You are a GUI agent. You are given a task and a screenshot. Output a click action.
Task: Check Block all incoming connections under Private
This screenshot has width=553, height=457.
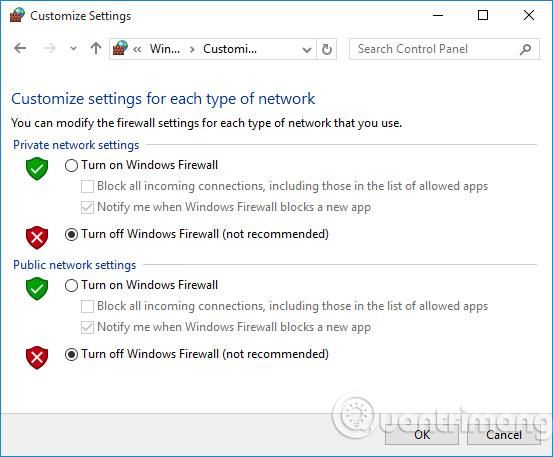87,186
